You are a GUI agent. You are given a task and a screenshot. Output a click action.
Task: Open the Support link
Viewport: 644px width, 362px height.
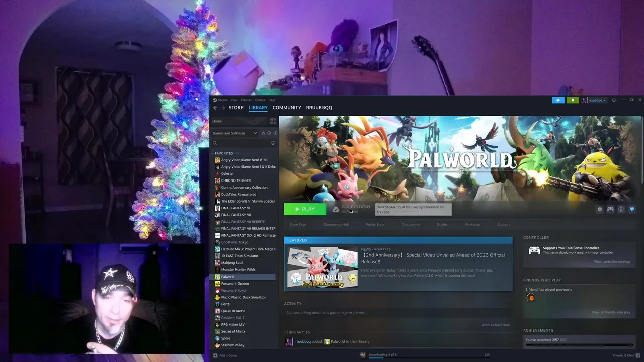(x=504, y=225)
